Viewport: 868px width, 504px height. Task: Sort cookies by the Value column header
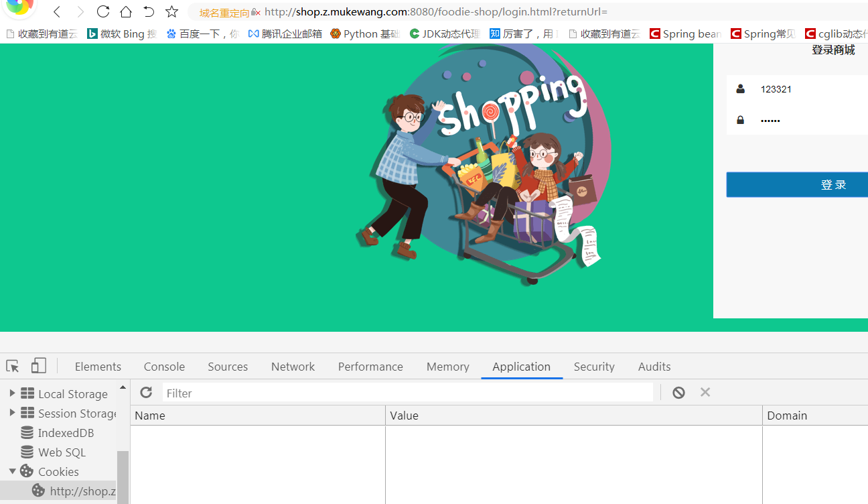pos(574,416)
